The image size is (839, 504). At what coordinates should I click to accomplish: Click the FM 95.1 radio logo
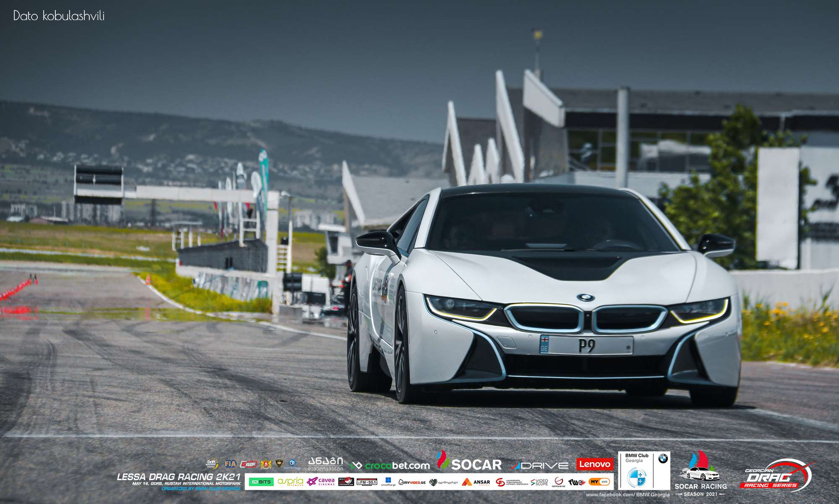pos(367,482)
